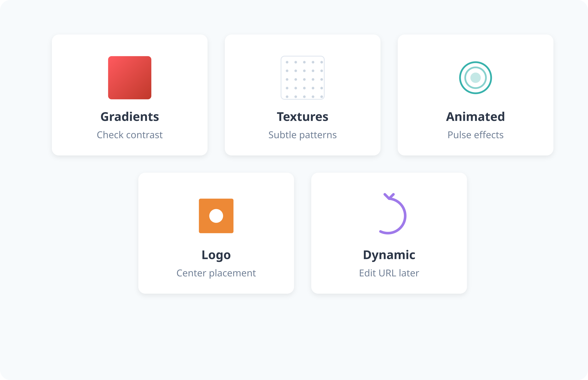Click the Center placement subtitle text
This screenshot has width=588, height=380.
[x=216, y=273]
